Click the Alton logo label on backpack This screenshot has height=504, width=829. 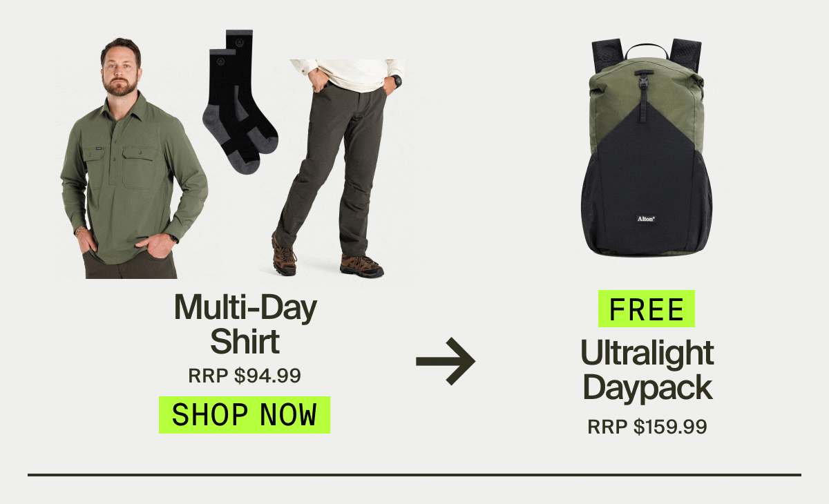tap(645, 219)
